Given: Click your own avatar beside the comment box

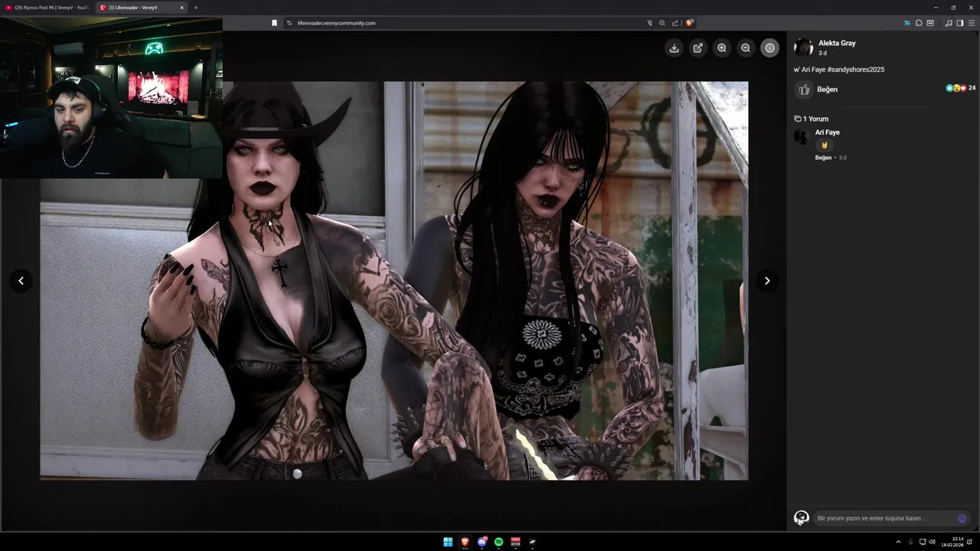Looking at the screenshot, I should tap(802, 518).
